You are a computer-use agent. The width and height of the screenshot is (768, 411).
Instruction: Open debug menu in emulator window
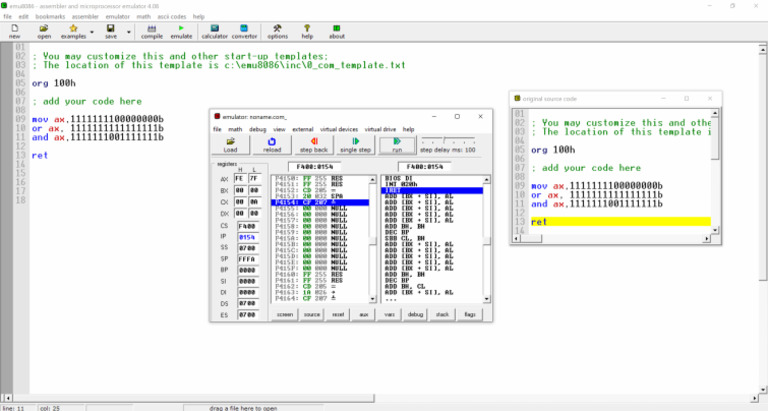(257, 129)
